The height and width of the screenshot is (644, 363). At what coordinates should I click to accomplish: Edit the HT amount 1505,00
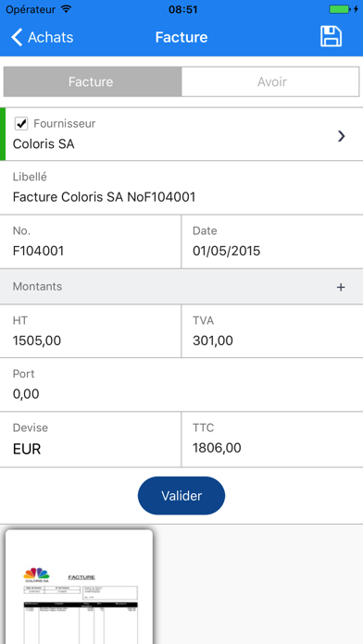[91, 331]
